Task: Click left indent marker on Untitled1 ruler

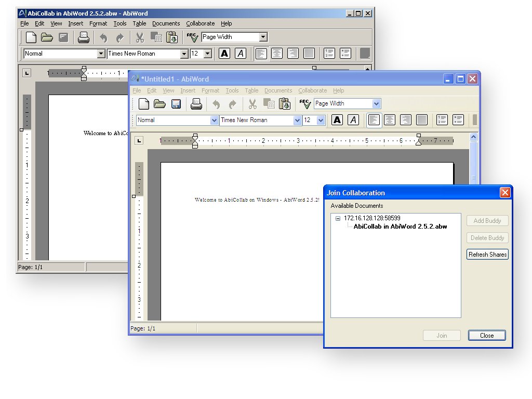Action: pyautogui.click(x=195, y=141)
